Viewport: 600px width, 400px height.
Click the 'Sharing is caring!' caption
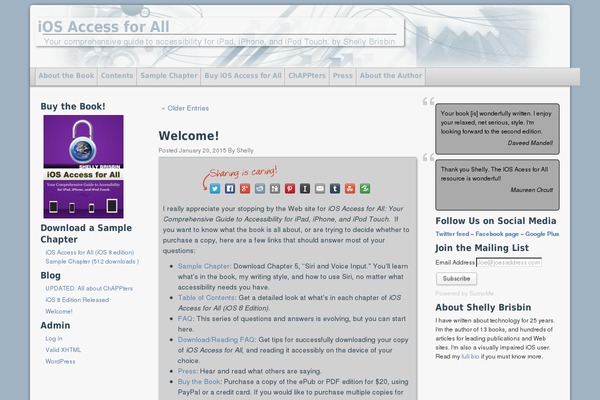pyautogui.click(x=243, y=171)
